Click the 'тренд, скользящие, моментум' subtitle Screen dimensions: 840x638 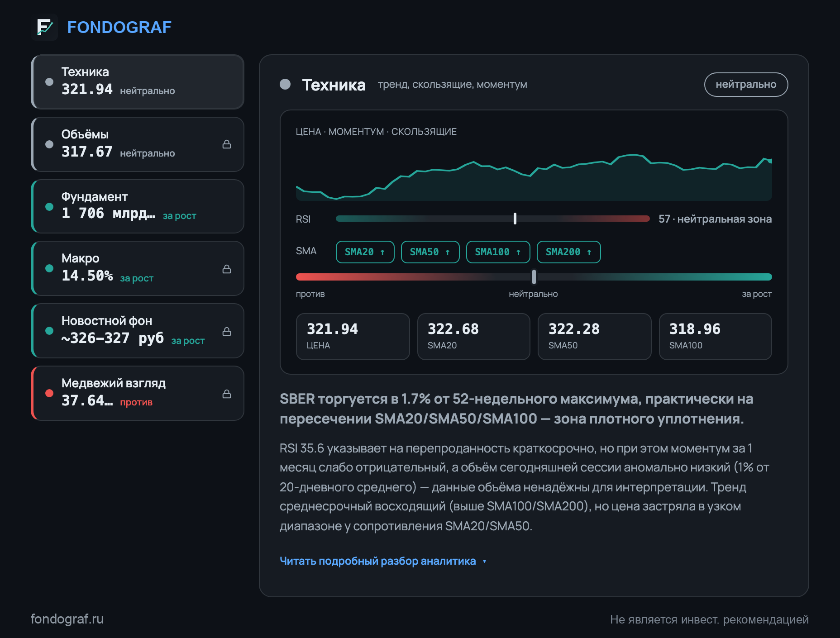point(453,85)
